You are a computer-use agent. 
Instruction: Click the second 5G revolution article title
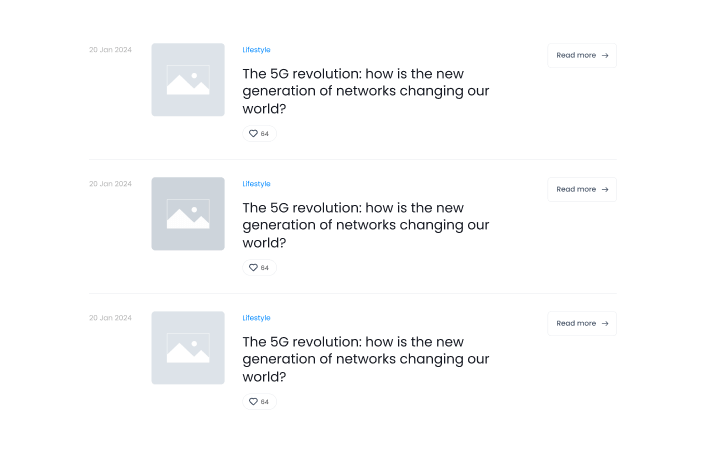pyautogui.click(x=365, y=225)
